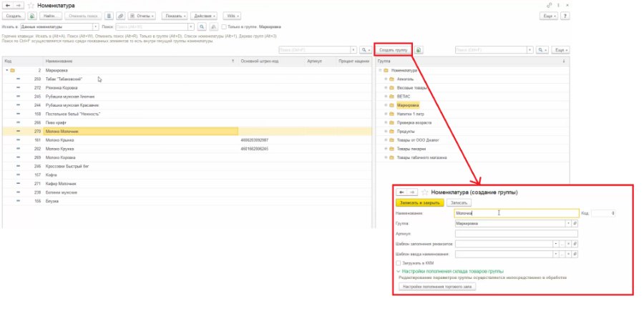Collapse the root Номенклатура tree node
The height and width of the screenshot is (309, 644).
point(380,70)
